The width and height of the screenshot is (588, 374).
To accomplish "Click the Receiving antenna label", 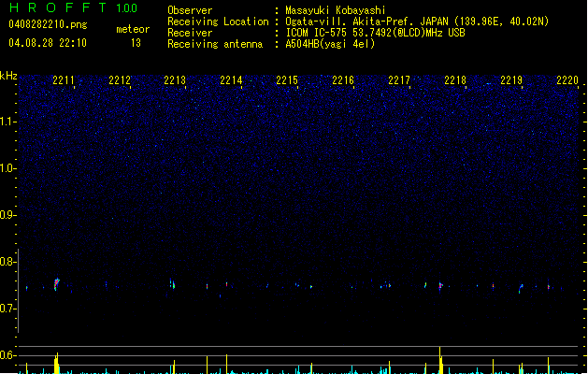I will tap(215, 44).
